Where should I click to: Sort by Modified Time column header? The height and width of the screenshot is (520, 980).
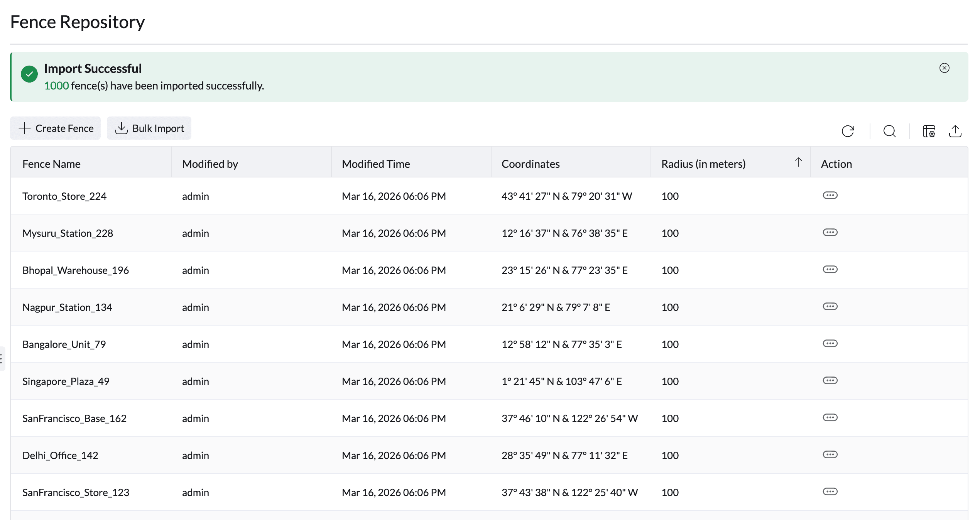(x=376, y=164)
